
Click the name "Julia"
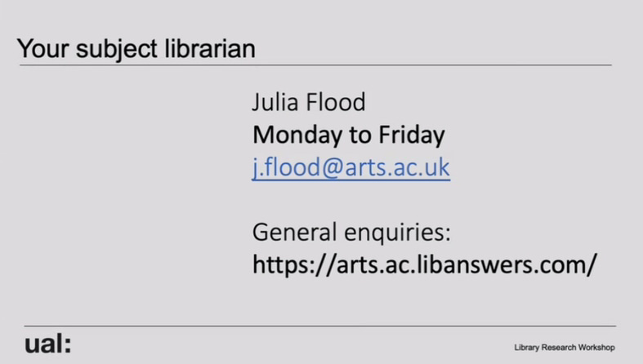pyautogui.click(x=276, y=103)
